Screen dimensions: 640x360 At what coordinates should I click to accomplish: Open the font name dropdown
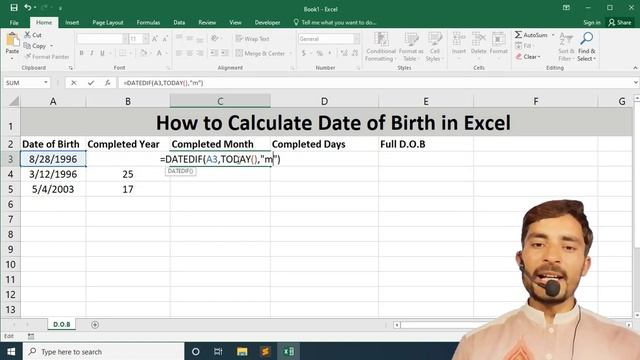125,39
